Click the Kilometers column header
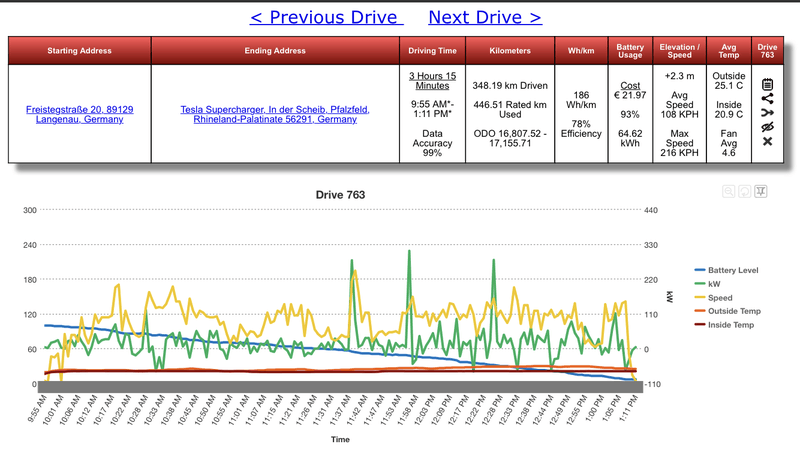The image size is (800, 450). 510,51
